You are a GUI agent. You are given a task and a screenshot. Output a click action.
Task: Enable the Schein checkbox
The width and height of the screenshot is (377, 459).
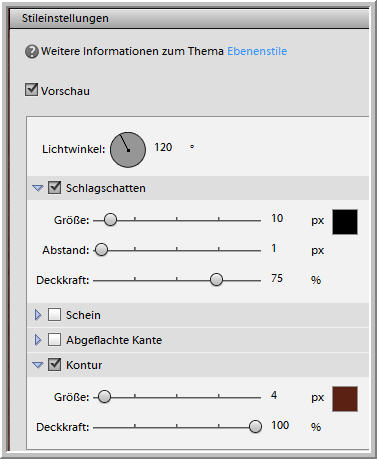[54, 314]
